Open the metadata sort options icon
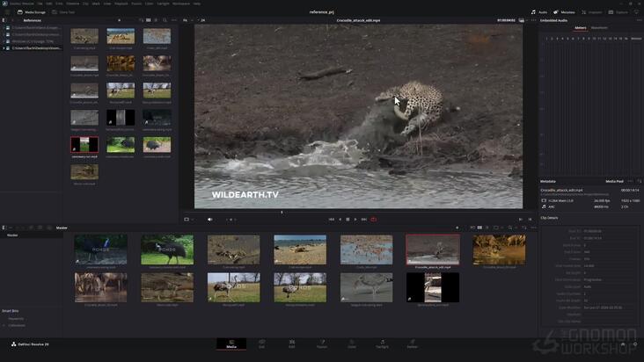 (639, 181)
